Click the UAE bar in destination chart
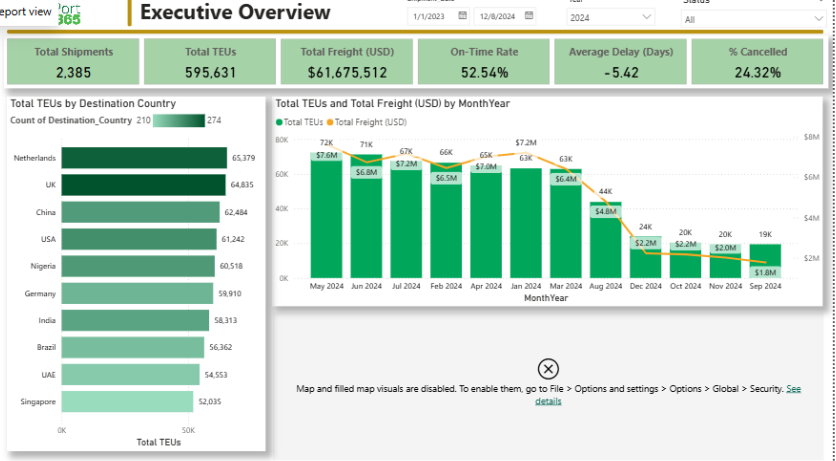 130,375
